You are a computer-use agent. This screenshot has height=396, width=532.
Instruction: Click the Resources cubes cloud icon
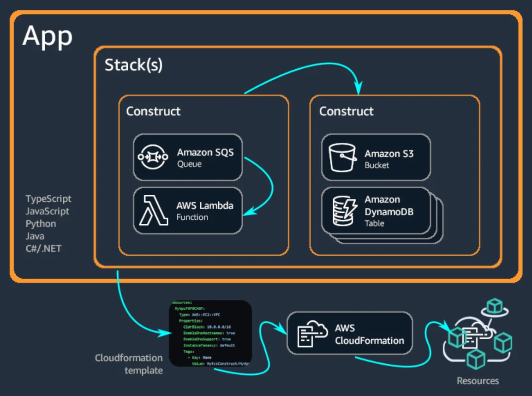point(477,338)
